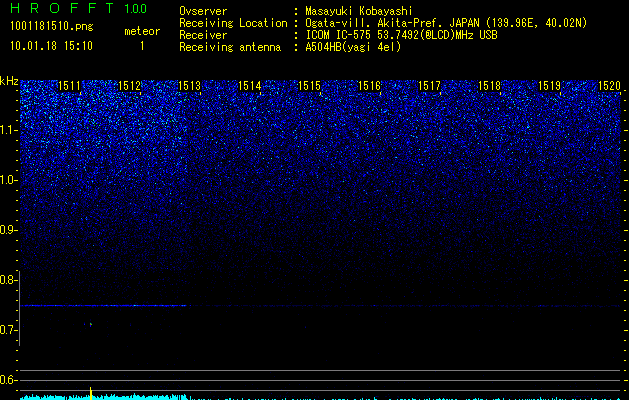Click the Ovserver field label

tap(203, 11)
